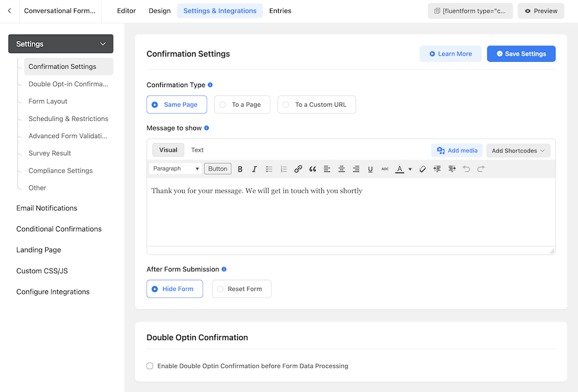
Task: Click Add media button
Action: coord(457,151)
